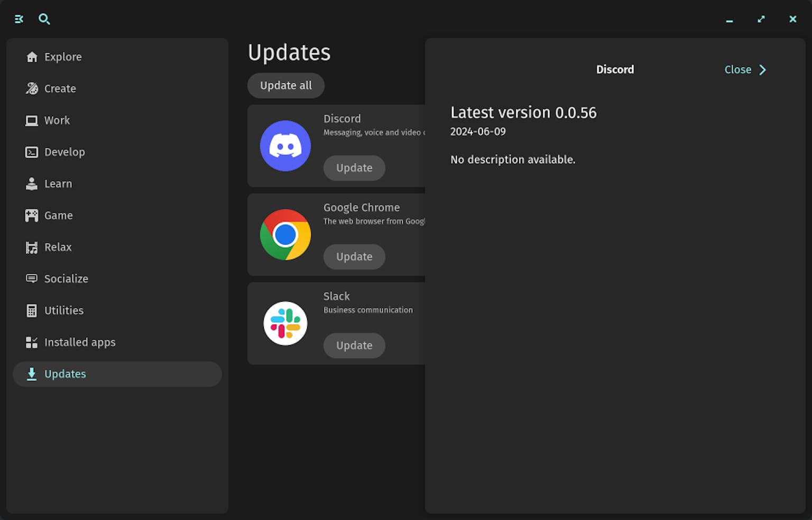The width and height of the screenshot is (812, 520).
Task: Click the Slack app icon
Action: 285,323
